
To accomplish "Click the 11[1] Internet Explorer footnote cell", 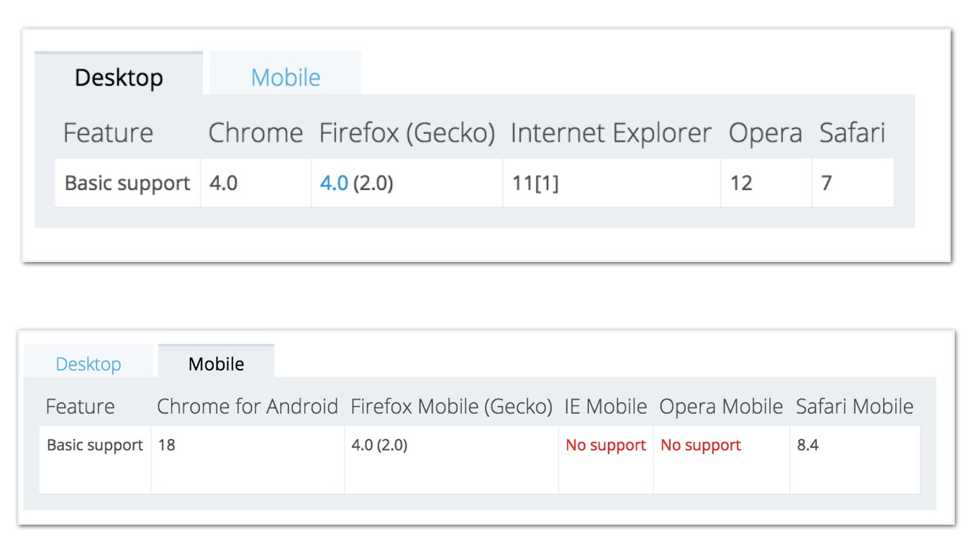I will pos(535,184).
